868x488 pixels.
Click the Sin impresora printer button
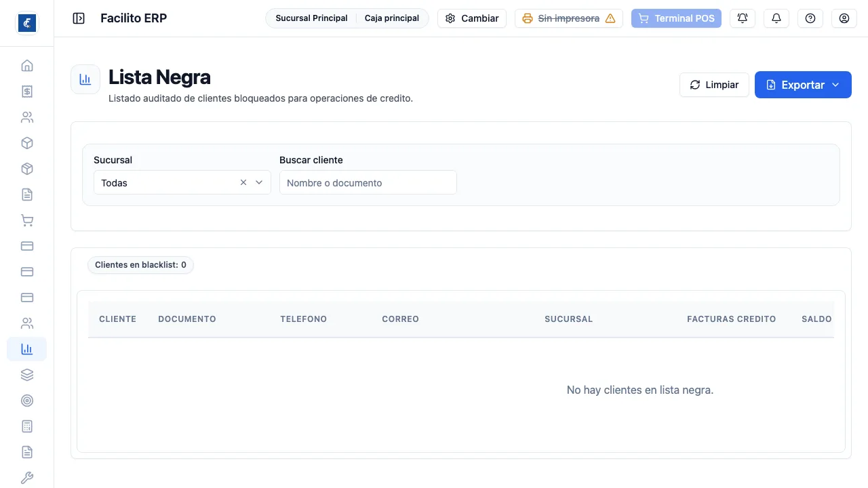coord(569,18)
